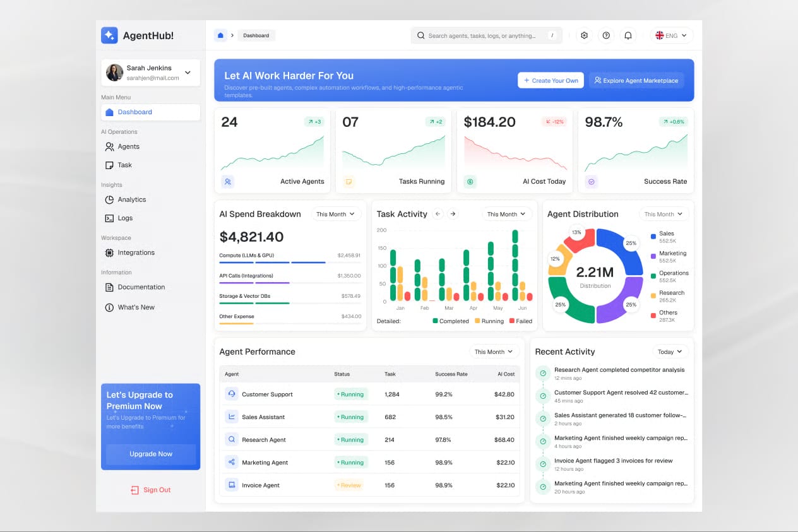Click Explore Agent Marketplace button

pyautogui.click(x=636, y=80)
